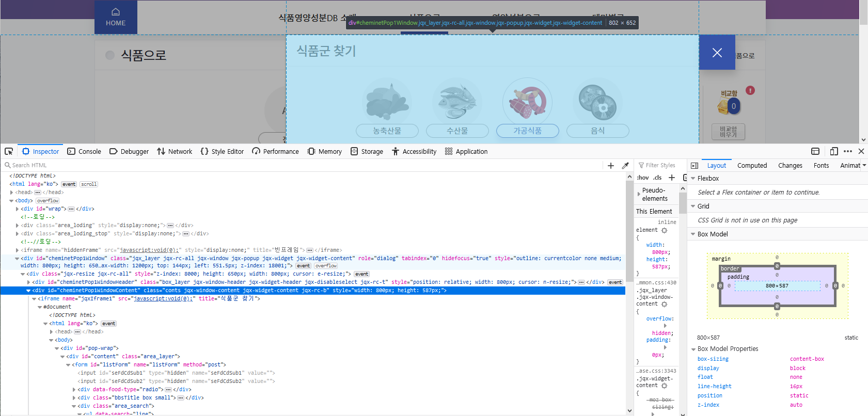This screenshot has height=416, width=868.
Task: Select the eyedropper color picker tool
Action: tap(625, 166)
